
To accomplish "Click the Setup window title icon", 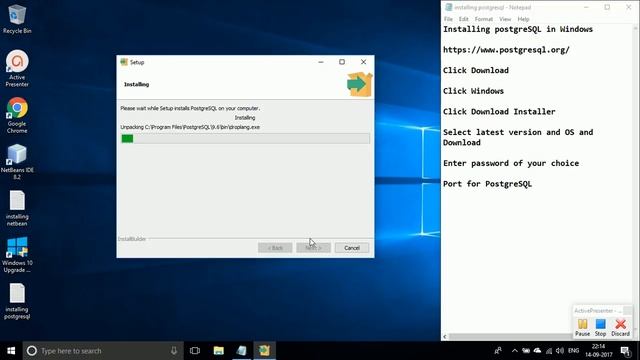I will (x=124, y=62).
